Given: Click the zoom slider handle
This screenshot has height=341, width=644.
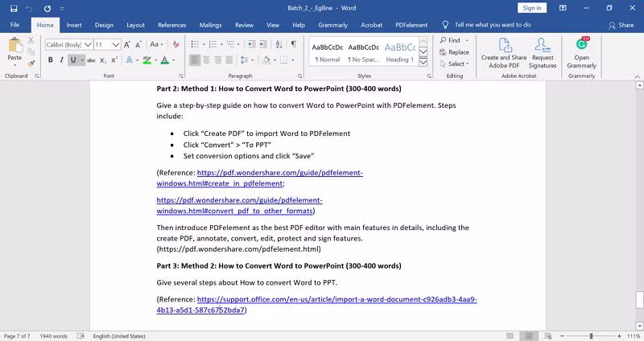Looking at the screenshot, I should [x=591, y=336].
